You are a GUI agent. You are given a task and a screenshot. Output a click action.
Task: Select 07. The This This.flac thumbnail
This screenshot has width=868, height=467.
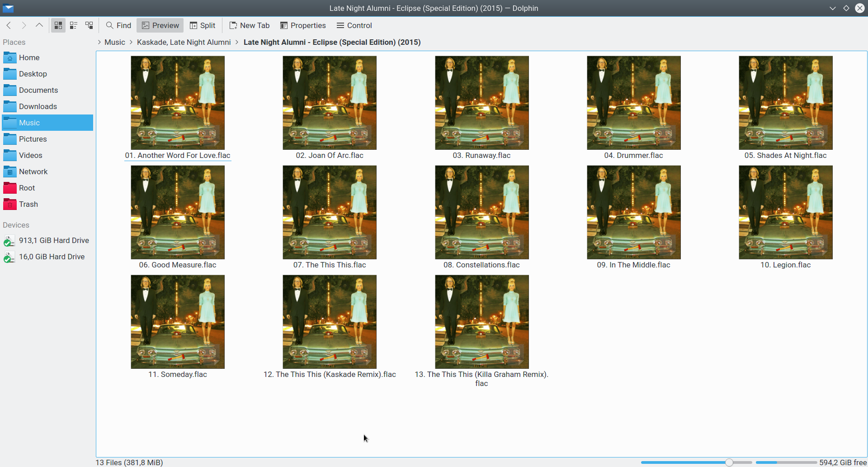(330, 212)
